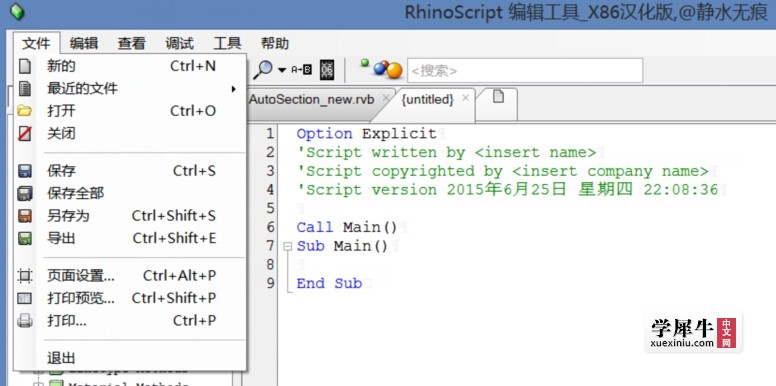The width and height of the screenshot is (776, 386).
Task: Collapse the Sub Main() code fold
Action: click(x=288, y=246)
